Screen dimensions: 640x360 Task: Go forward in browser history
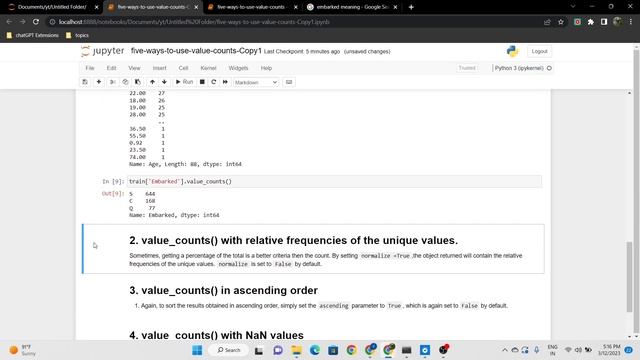(22, 22)
